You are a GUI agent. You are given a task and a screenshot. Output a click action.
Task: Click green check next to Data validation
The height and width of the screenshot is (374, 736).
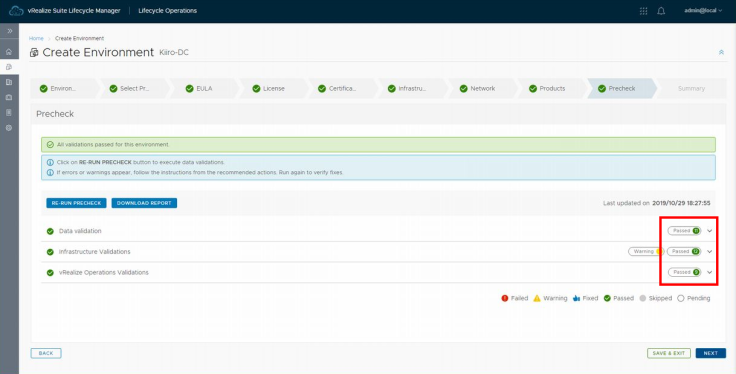click(50, 231)
